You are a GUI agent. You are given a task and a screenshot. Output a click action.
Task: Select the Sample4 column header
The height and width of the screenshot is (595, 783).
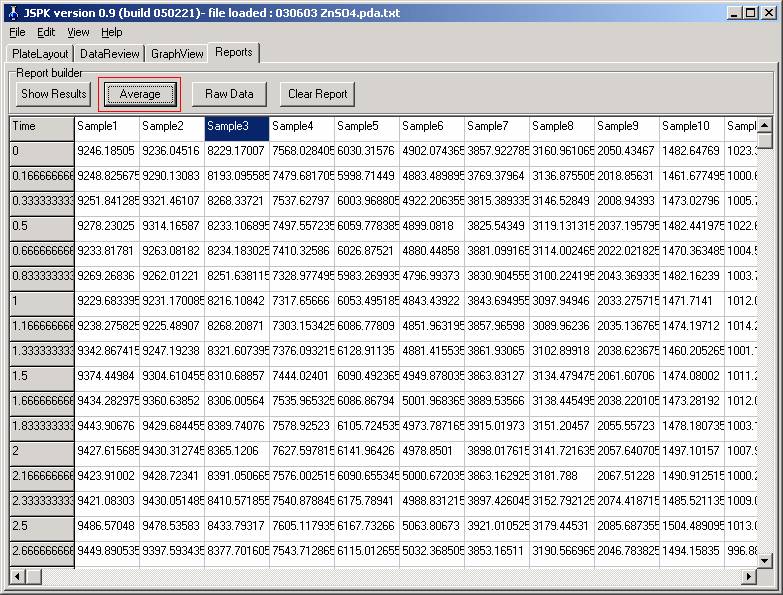click(302, 129)
